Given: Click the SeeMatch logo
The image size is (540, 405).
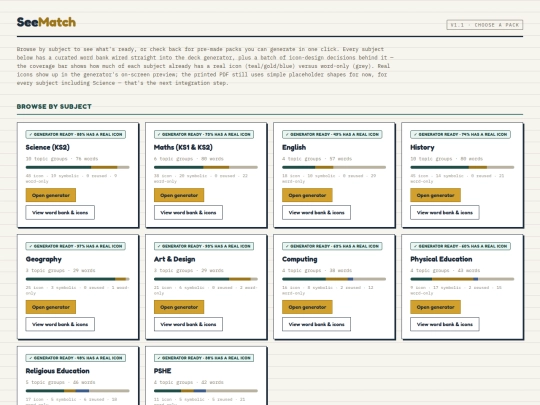Looking at the screenshot, I should pos(46,22).
